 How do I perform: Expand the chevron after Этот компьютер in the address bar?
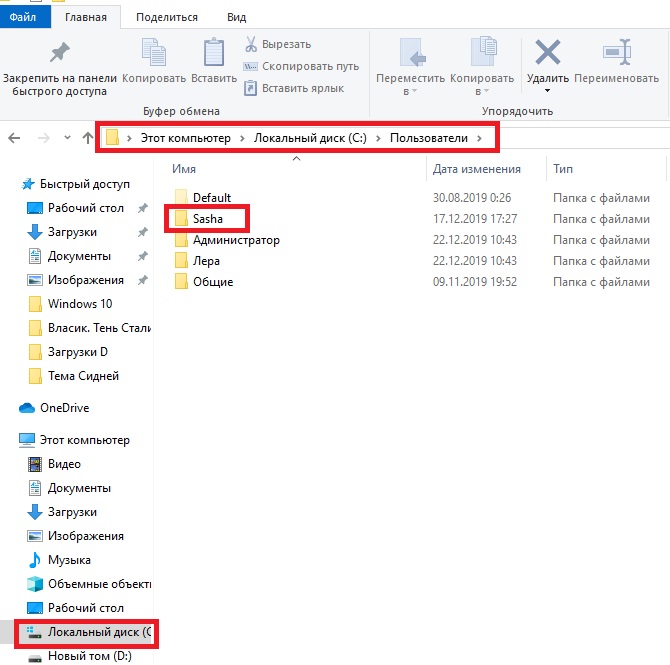coord(242,138)
